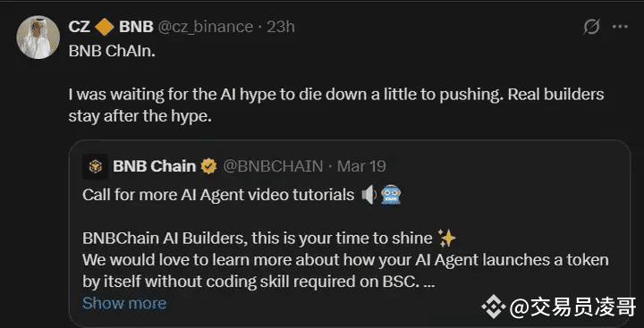
Task: Click the sparkles emoji after 'shine'
Action: tap(447, 238)
